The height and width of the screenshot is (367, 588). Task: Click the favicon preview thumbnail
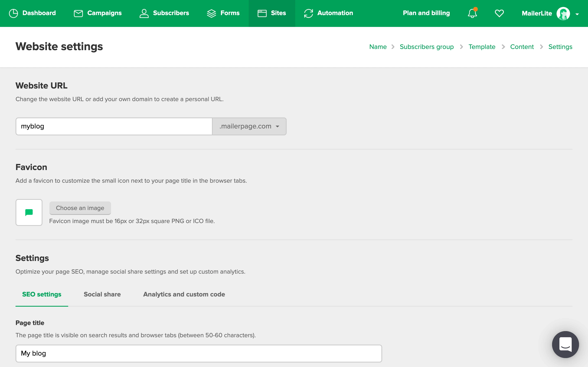[x=29, y=212]
